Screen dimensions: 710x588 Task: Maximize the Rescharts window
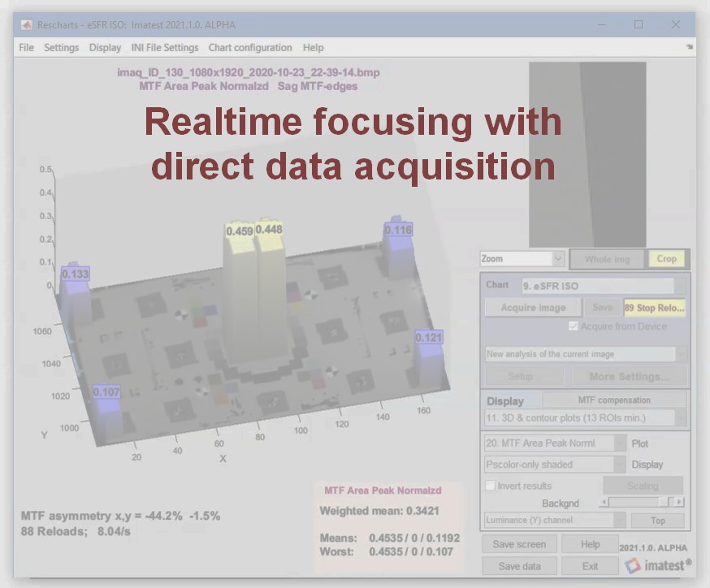[x=638, y=25]
